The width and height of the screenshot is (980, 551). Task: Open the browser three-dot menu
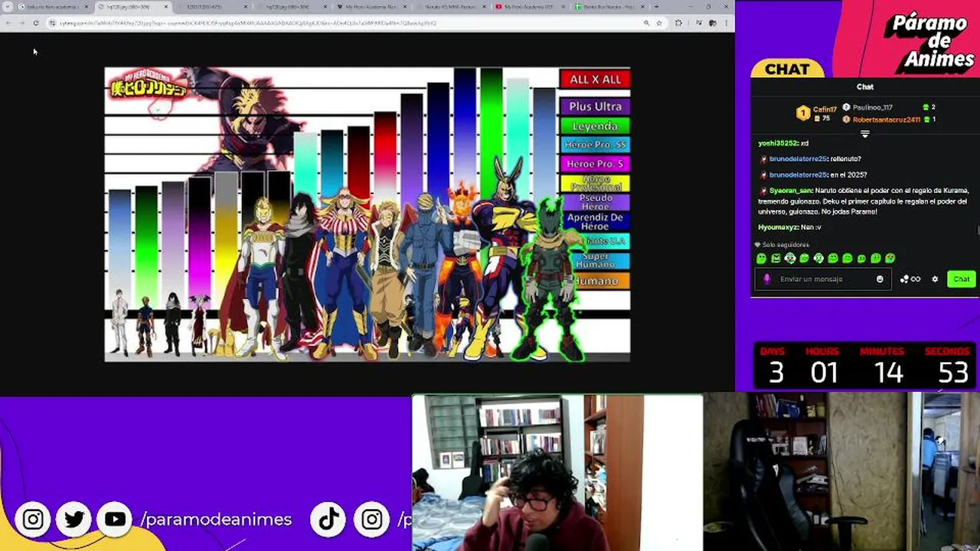(x=726, y=23)
